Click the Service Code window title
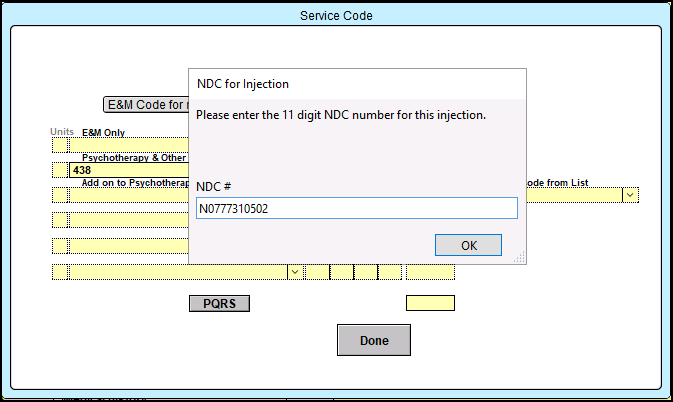The width and height of the screenshot is (673, 402). tap(336, 16)
